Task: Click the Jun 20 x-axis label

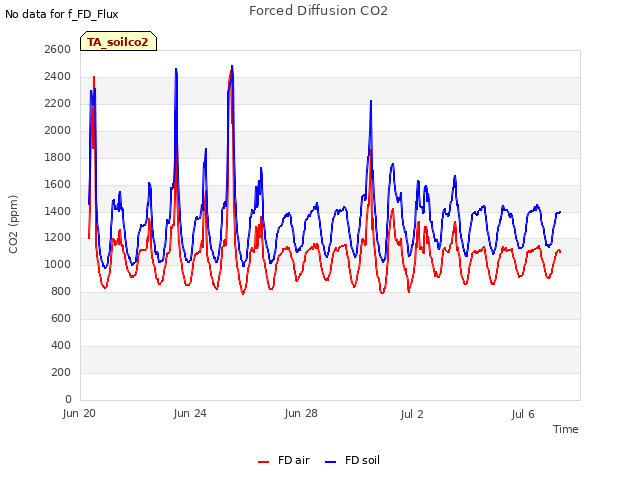Action: coord(79,413)
